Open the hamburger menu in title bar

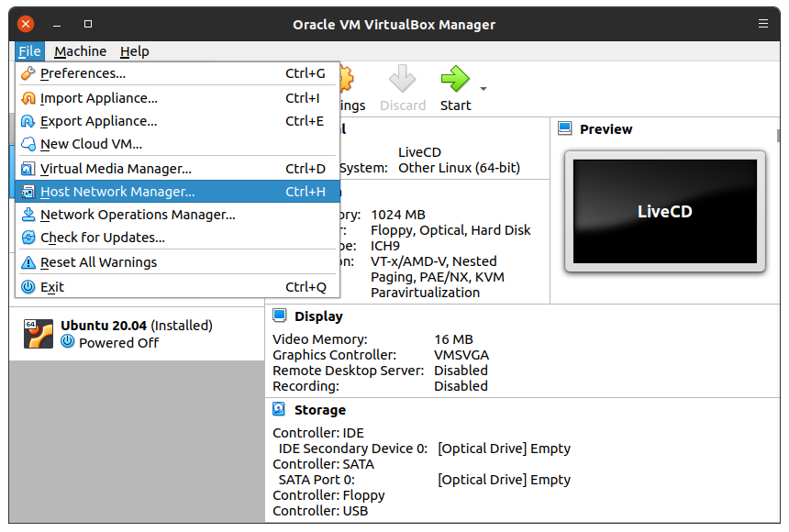[763, 24]
